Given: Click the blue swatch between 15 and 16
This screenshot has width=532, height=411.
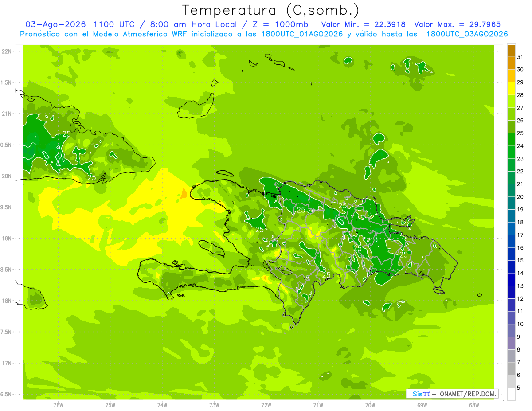Looking at the screenshot, I should (511, 254).
